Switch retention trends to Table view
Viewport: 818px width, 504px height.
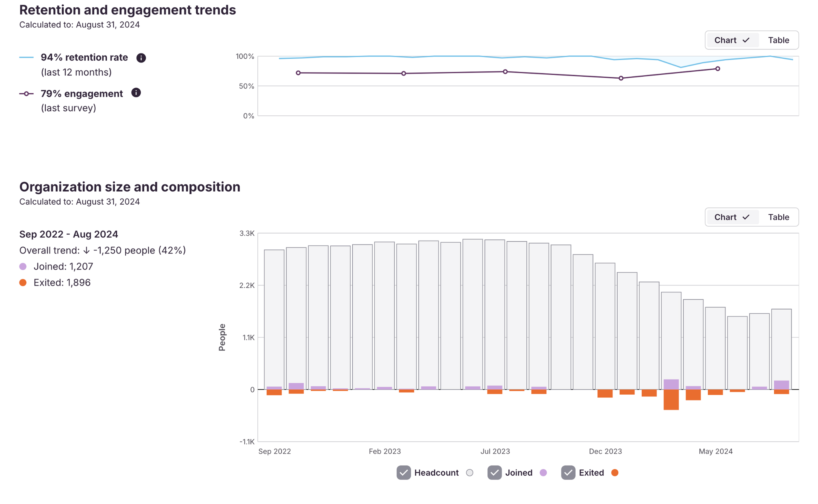point(778,40)
